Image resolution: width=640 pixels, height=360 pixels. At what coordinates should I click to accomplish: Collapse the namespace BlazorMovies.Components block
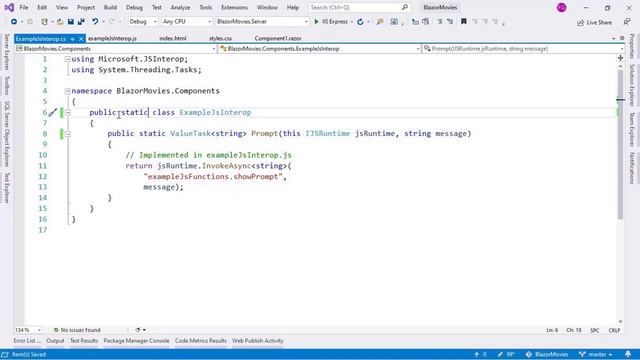68,91
